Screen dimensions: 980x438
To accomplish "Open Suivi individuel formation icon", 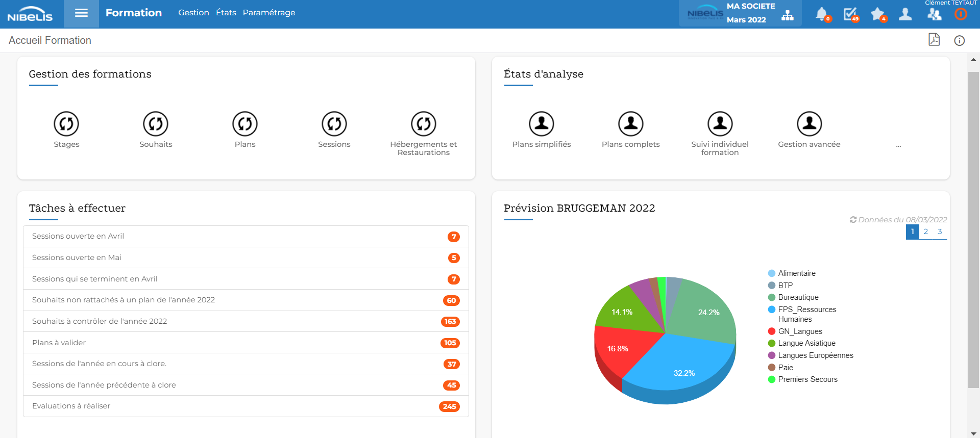I will [720, 124].
